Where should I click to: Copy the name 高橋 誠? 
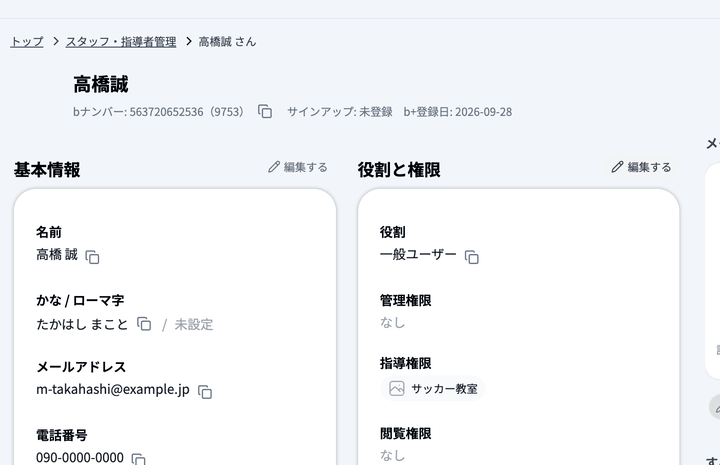tap(92, 257)
